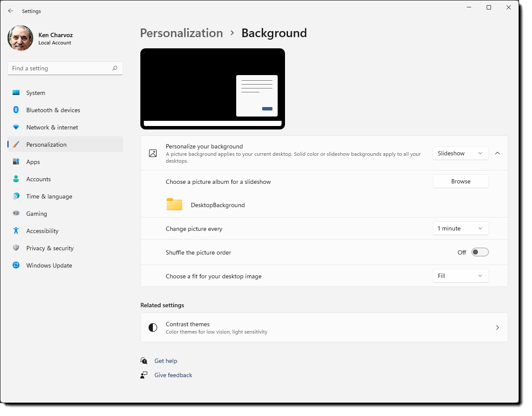Click Browse to choose picture album
Viewport: 532px width, 416px height.
[460, 181]
